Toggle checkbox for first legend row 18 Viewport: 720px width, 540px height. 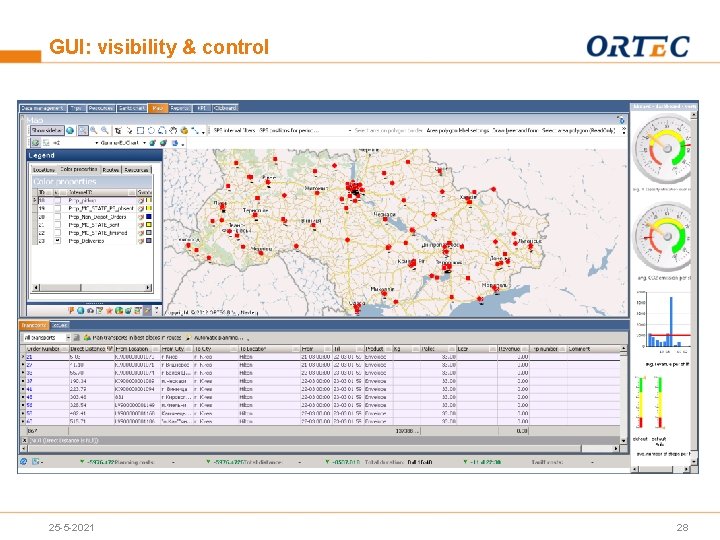coord(57,200)
